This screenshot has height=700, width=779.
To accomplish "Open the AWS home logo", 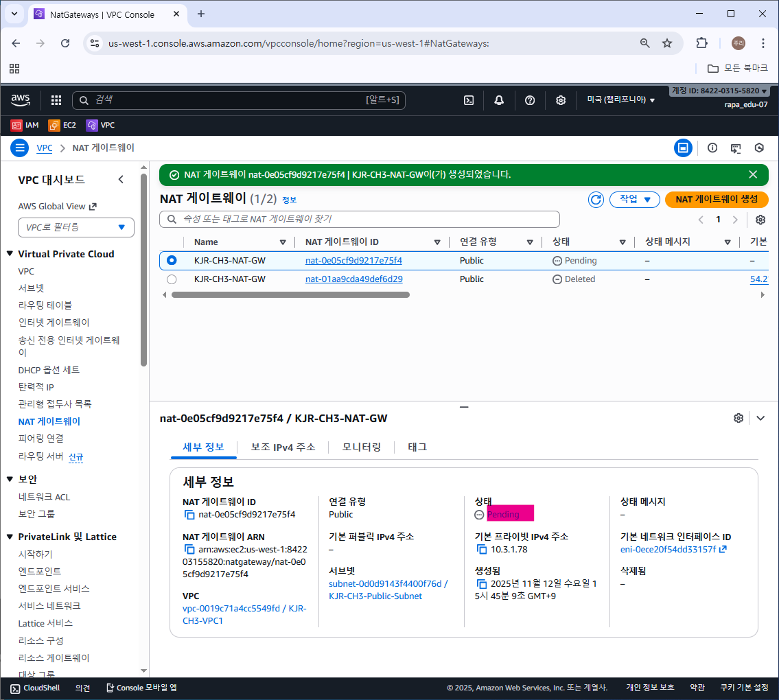I will point(21,100).
